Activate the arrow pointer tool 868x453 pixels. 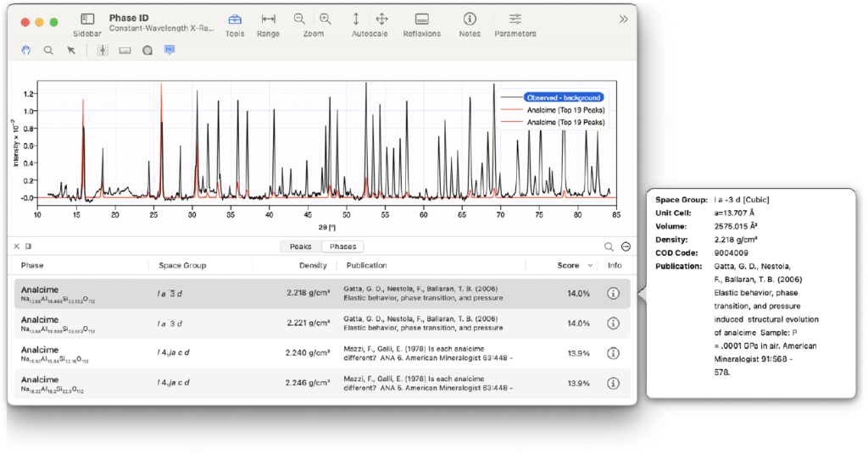[71, 50]
